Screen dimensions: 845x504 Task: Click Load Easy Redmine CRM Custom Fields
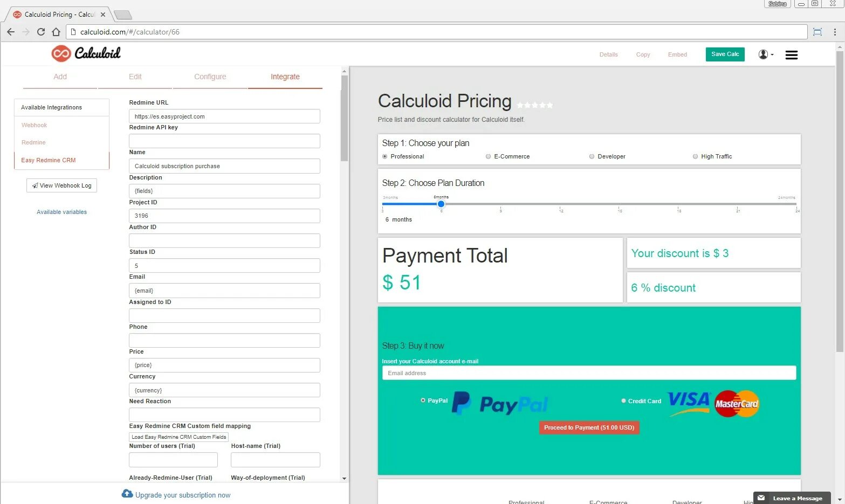click(179, 437)
